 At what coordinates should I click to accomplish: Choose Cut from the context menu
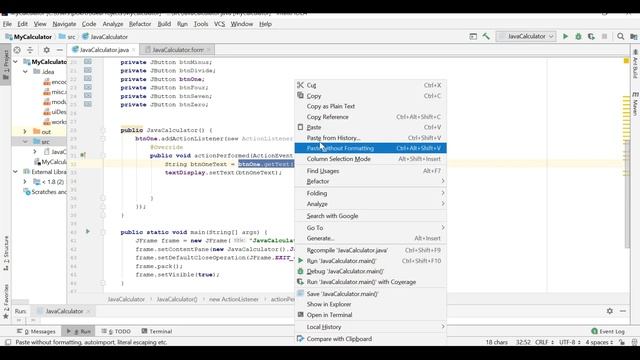371,85
